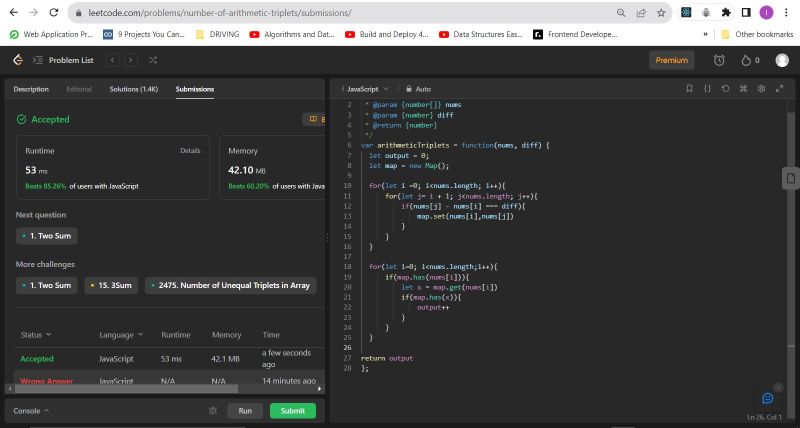Open the JavaScript language dropdown

tap(367, 89)
